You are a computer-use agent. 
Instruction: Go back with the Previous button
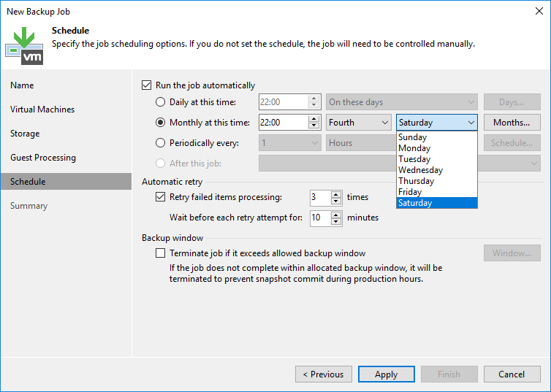[x=323, y=374]
